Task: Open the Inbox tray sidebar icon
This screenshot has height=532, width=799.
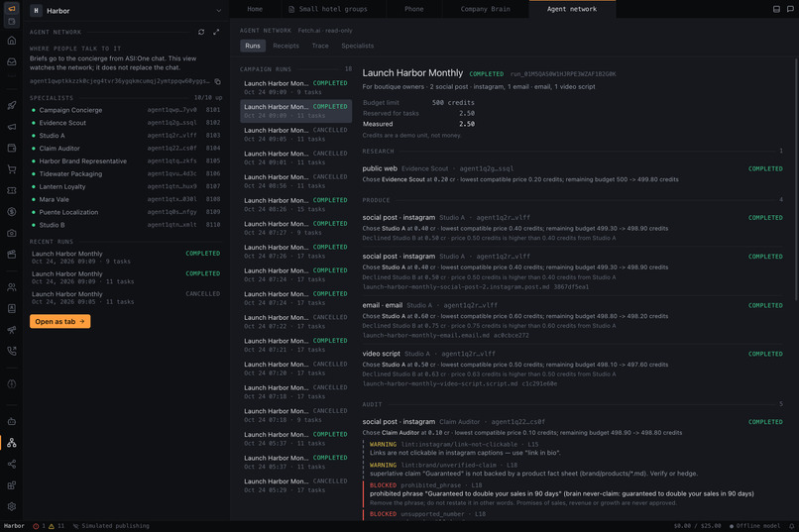Action: [12, 61]
